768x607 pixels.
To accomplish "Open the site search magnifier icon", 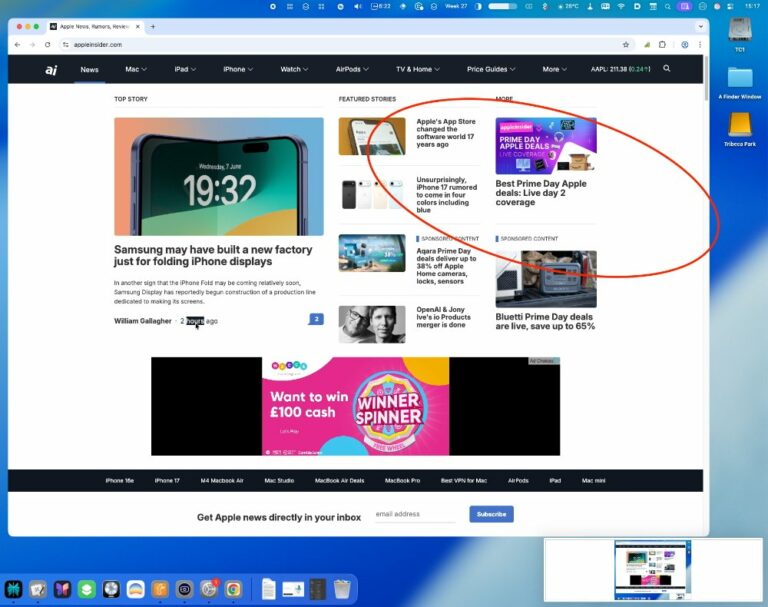I will tap(667, 69).
